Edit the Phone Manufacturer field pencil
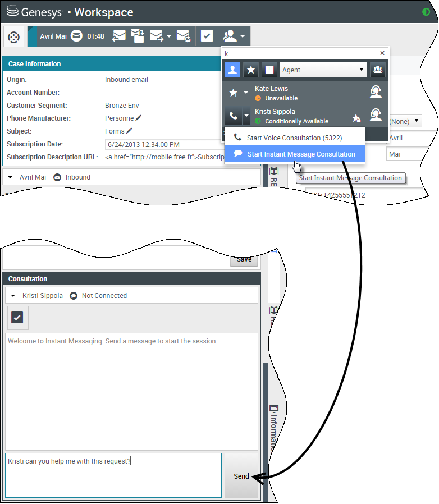The height and width of the screenshot is (504, 439). (139, 118)
